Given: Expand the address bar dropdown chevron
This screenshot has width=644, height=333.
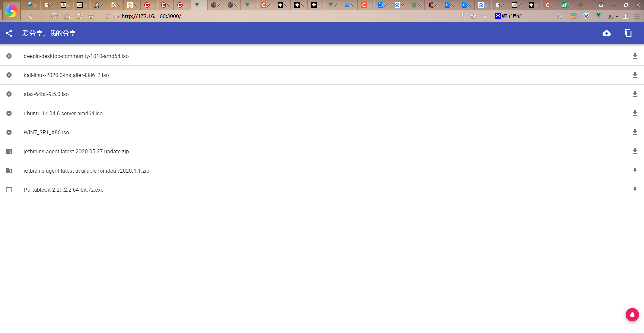Looking at the screenshot, I should (484, 16).
